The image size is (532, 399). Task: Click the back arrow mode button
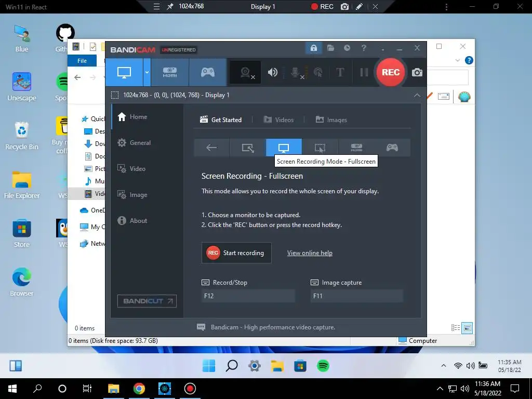pos(211,148)
